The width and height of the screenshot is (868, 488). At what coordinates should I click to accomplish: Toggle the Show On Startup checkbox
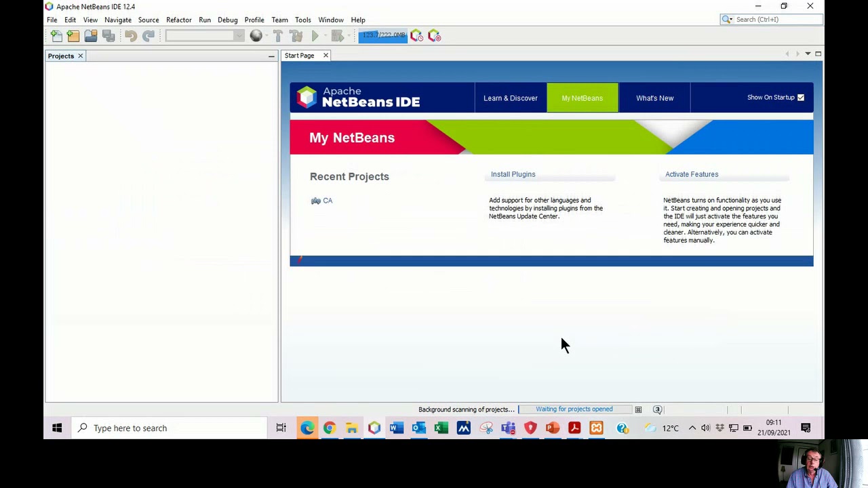pos(801,98)
